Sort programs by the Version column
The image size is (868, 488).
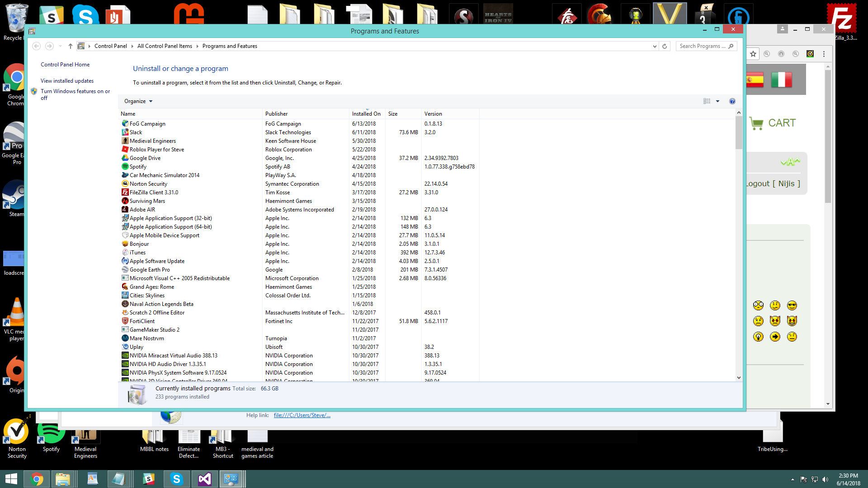click(x=450, y=114)
